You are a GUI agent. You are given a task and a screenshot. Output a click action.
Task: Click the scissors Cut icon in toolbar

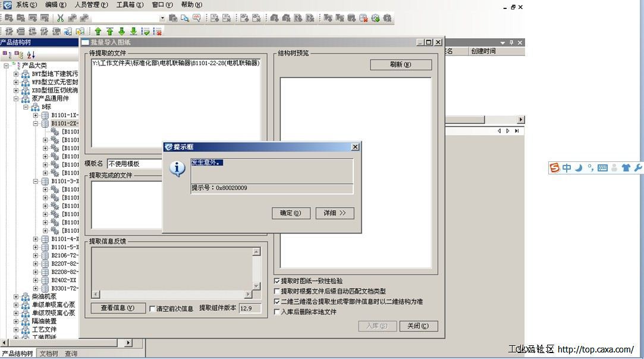tap(61, 18)
